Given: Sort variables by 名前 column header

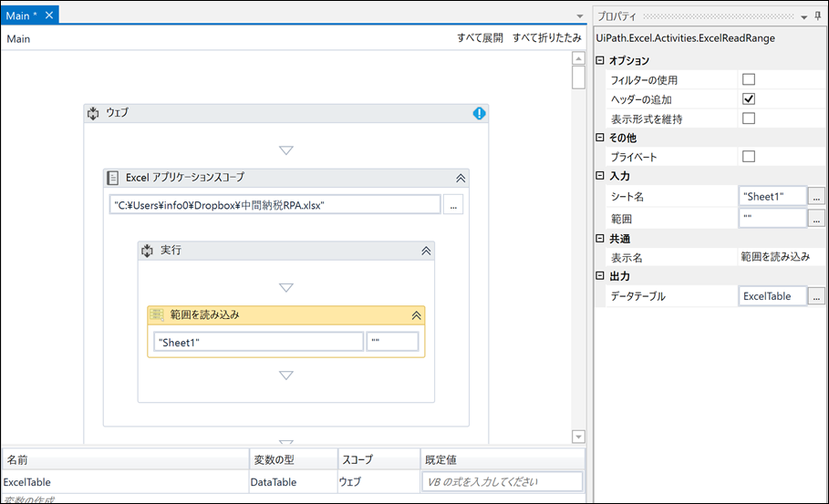Looking at the screenshot, I should click(x=125, y=459).
